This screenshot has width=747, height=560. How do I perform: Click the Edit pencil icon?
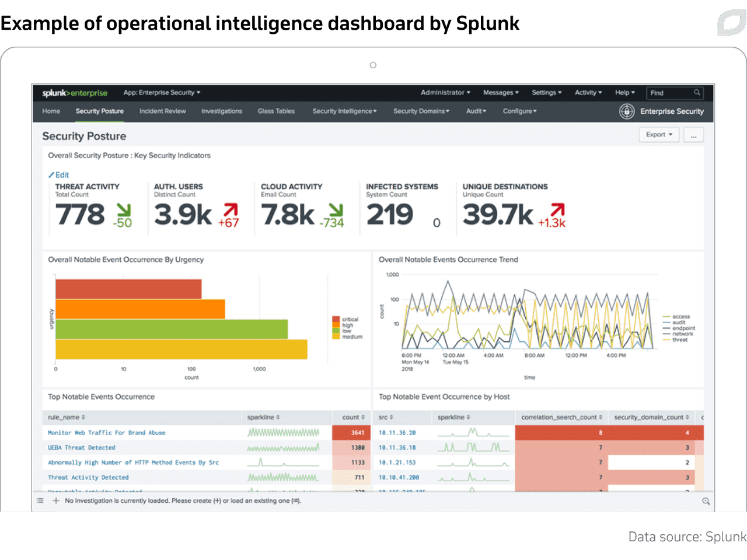pos(52,174)
